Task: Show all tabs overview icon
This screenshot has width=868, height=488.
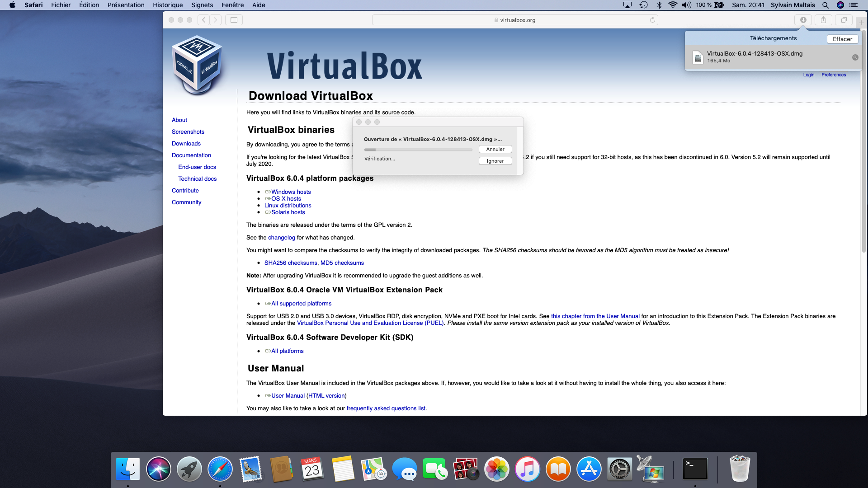Action: [x=844, y=20]
